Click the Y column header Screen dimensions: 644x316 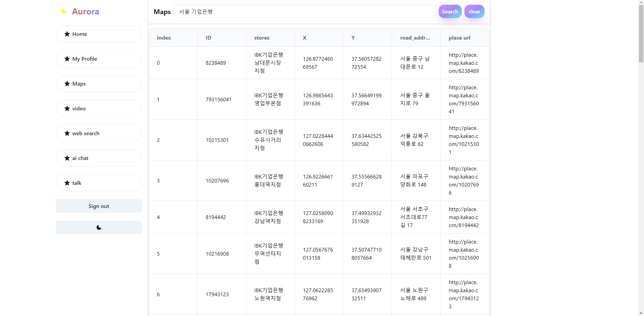367,38
